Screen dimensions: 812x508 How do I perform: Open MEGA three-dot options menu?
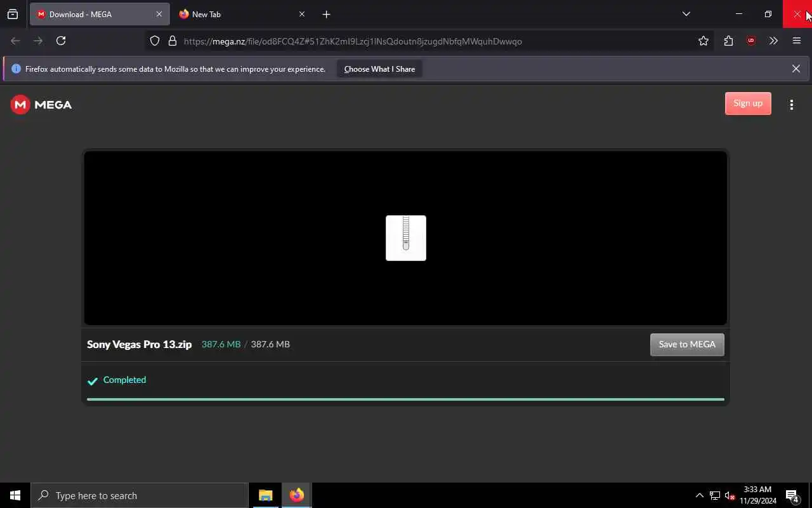[792, 105]
